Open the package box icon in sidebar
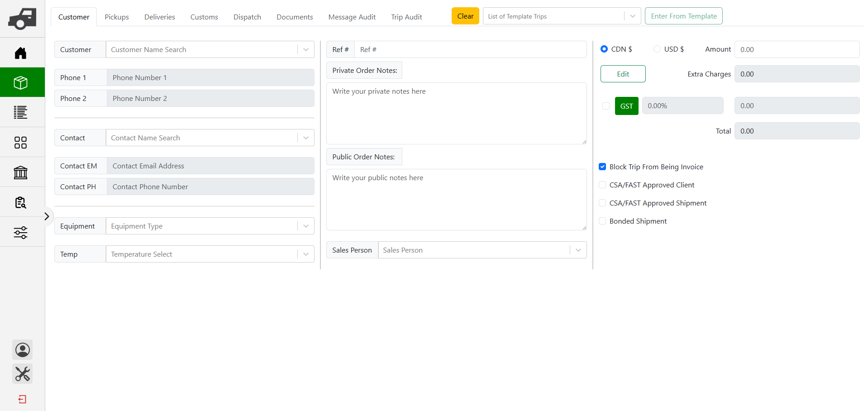 pyautogui.click(x=21, y=82)
